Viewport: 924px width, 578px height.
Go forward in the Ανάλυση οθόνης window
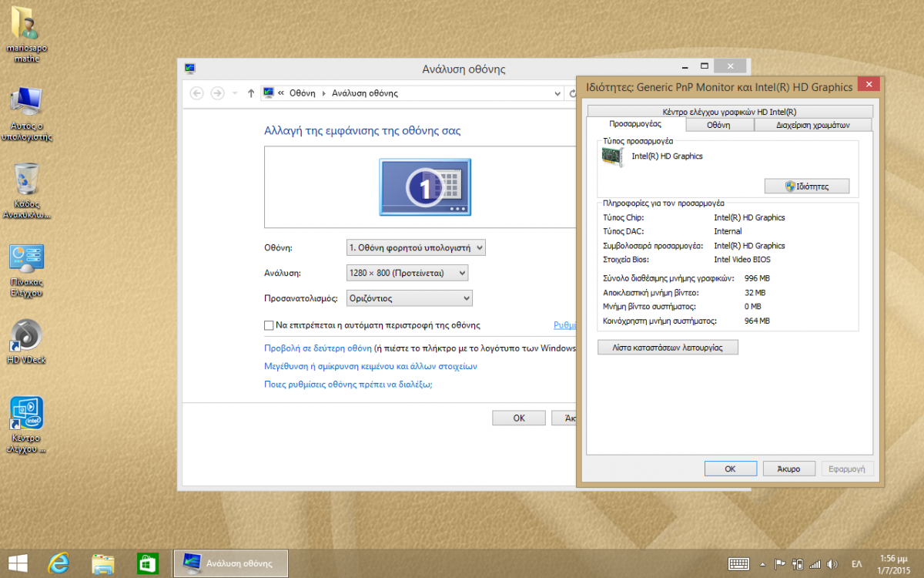point(217,93)
